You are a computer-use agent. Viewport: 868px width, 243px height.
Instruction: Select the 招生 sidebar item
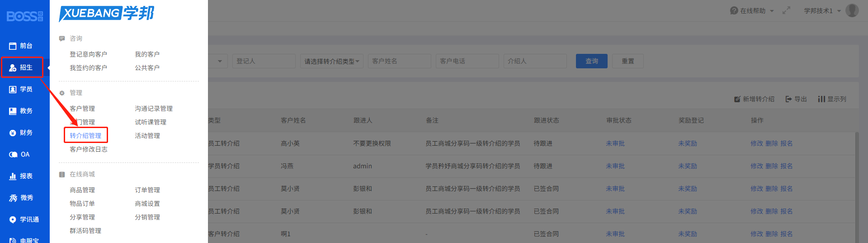coord(21,67)
